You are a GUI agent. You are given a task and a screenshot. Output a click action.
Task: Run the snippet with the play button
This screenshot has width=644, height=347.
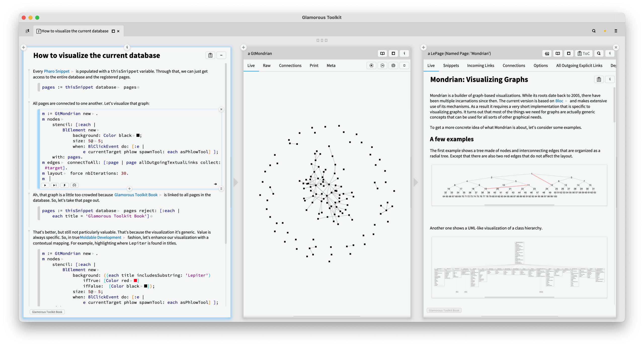coord(45,185)
